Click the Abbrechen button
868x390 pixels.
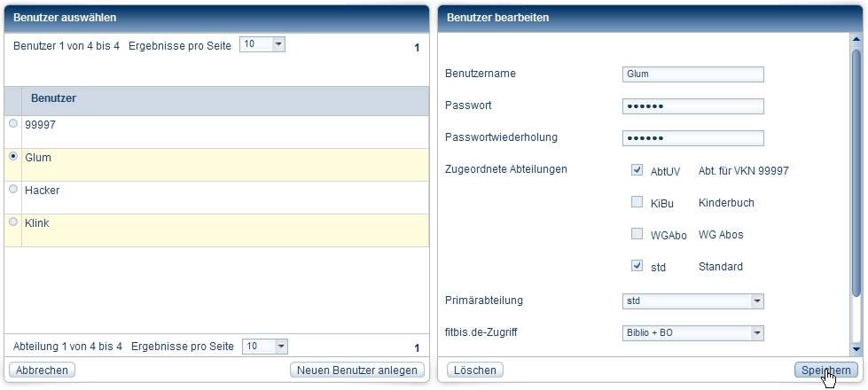tap(42, 370)
